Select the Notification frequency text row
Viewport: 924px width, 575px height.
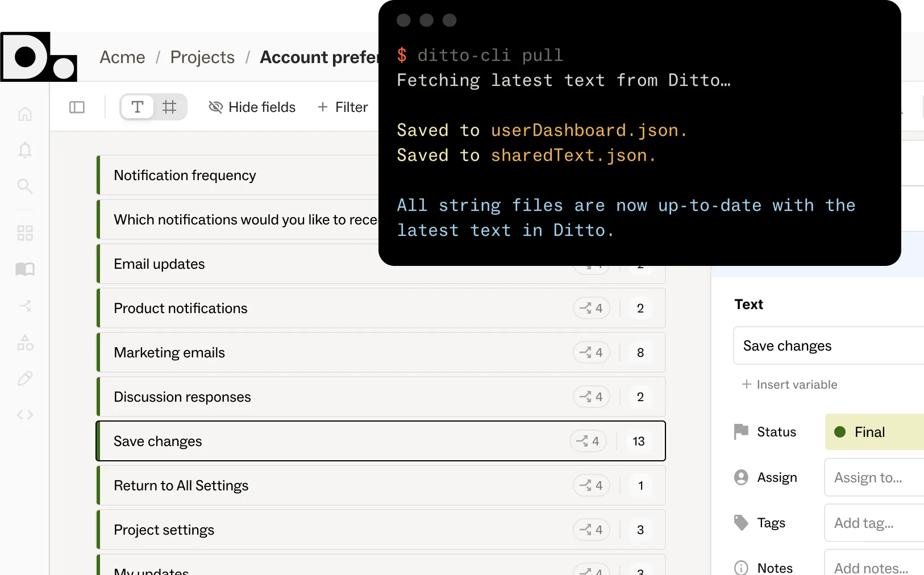coord(238,175)
